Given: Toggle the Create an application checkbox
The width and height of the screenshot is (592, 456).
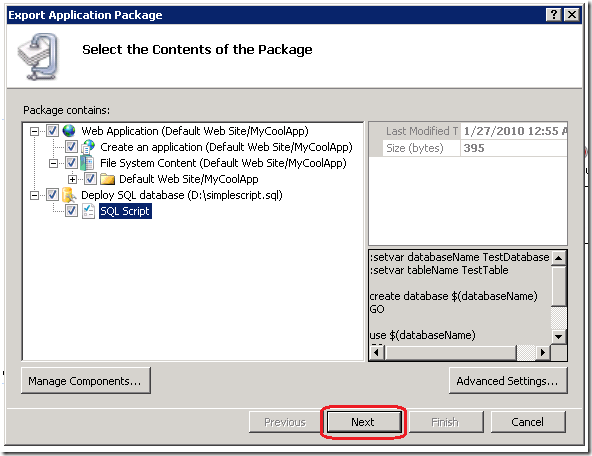Looking at the screenshot, I should 71,147.
